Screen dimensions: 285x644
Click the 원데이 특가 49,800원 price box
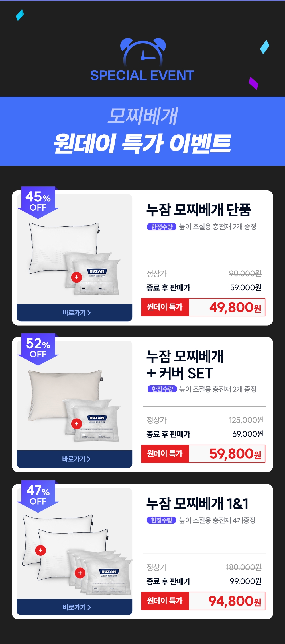coord(203,307)
